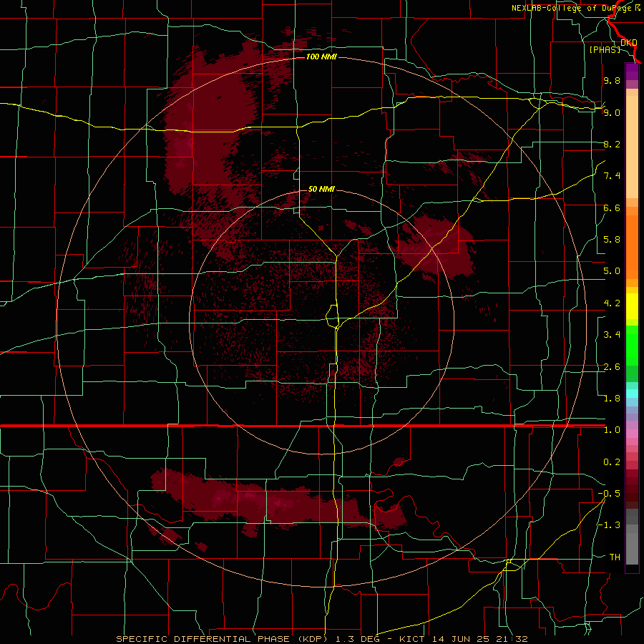Click the 1.8 scale value label

[612, 399]
